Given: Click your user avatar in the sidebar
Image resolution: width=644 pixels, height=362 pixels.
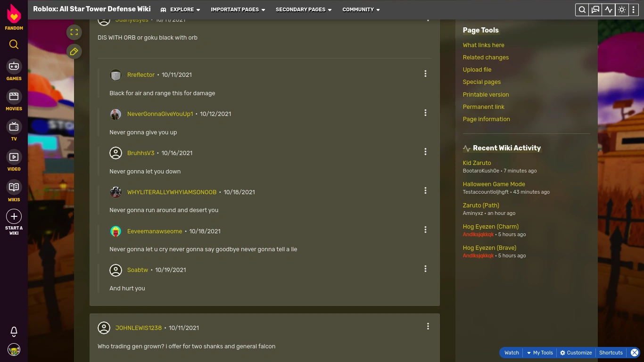Looking at the screenshot, I should click(14, 349).
